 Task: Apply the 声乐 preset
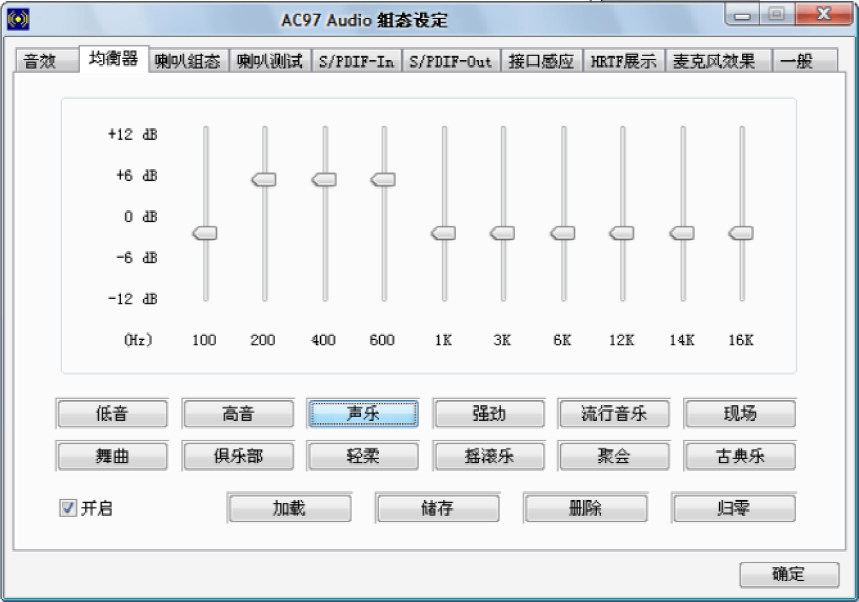pos(364,414)
